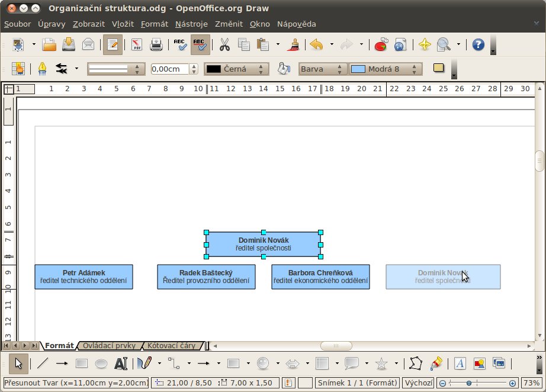Expand the Curve tool dropdown arrow
This screenshot has height=392, width=546.
pos(159,364)
